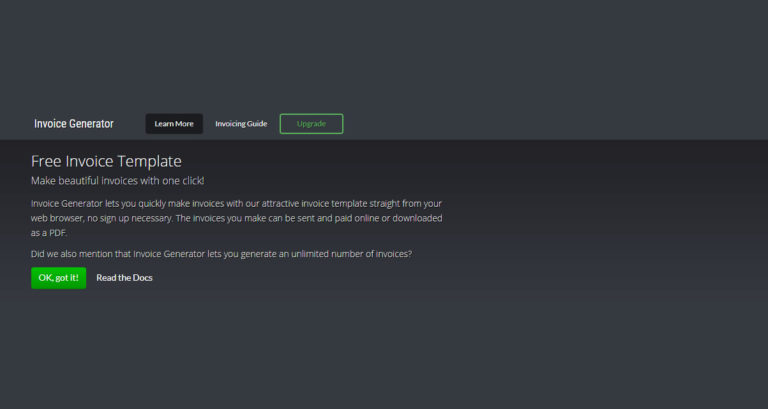Image resolution: width=768 pixels, height=409 pixels.
Task: Open the Learn More nav button
Action: [x=174, y=124]
